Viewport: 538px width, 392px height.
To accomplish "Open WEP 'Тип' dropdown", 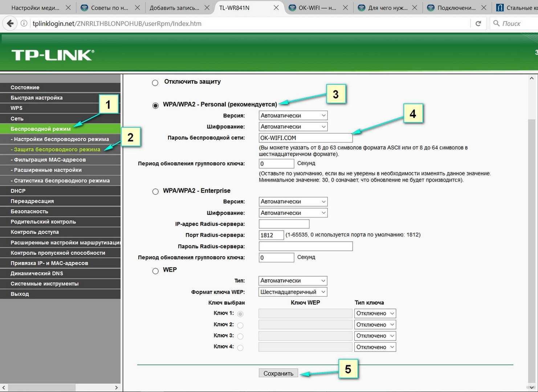I will [293, 281].
